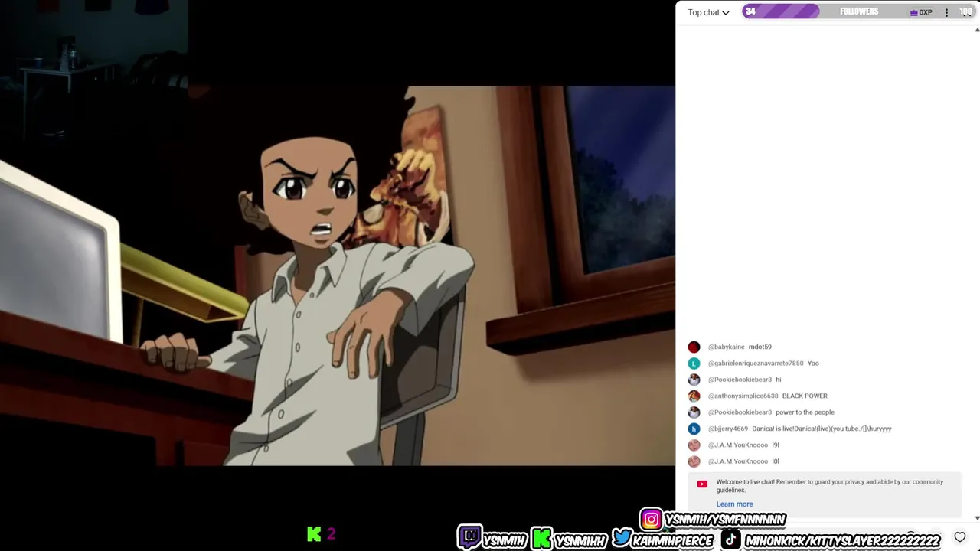Click username @babykaine
The image size is (980, 551).
726,347
